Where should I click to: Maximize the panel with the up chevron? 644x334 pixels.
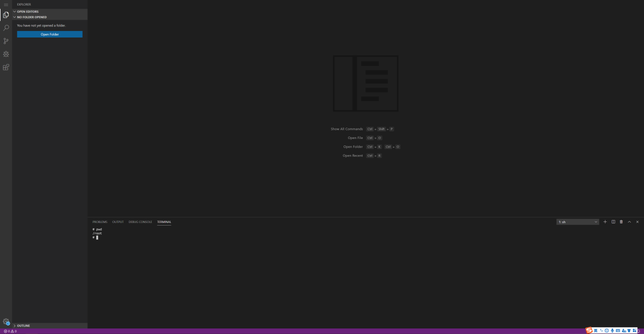tap(629, 222)
